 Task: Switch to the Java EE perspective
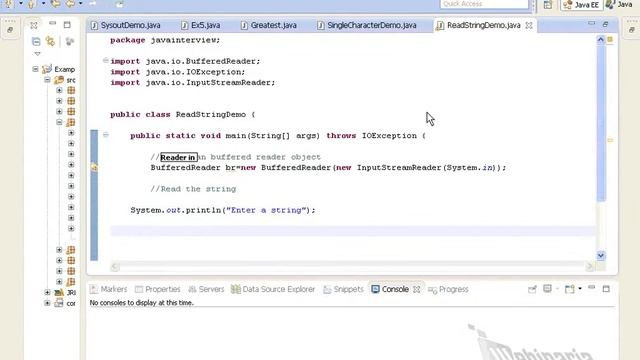click(x=581, y=5)
